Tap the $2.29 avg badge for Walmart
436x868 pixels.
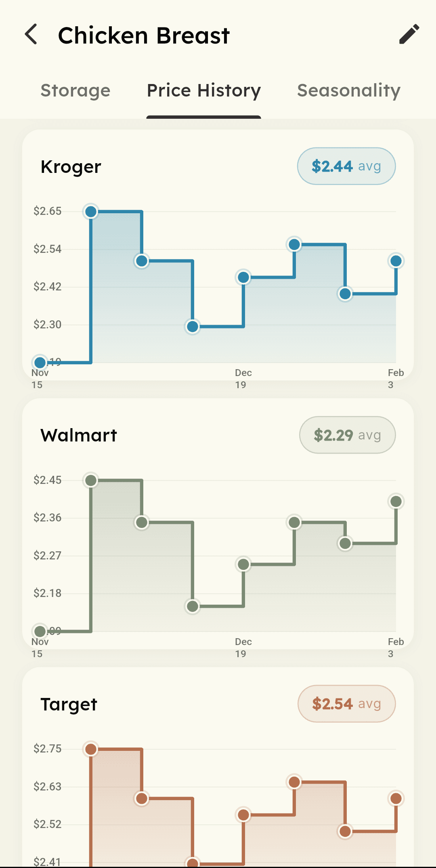click(347, 435)
